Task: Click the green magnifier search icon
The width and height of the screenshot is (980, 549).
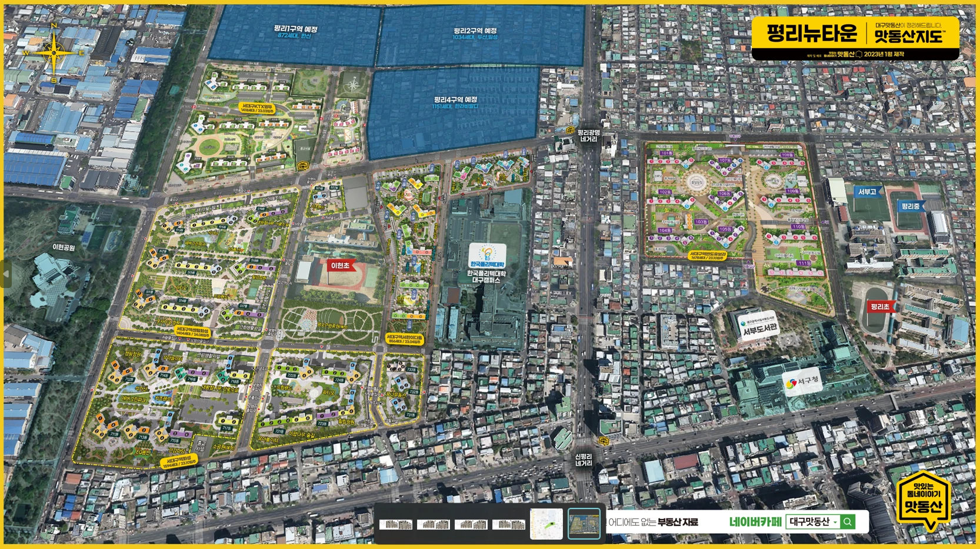Action: tap(848, 521)
